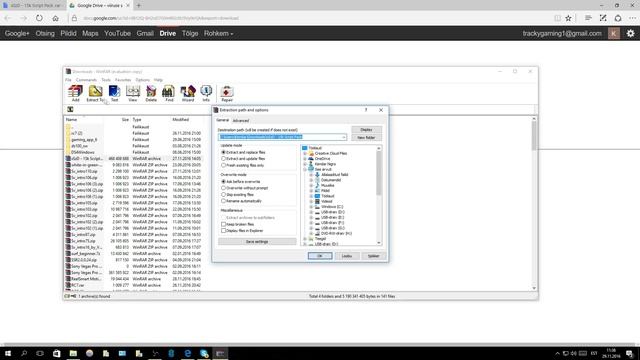Open the destination path dropdown arrow
This screenshot has height=360, width=640.
click(344, 137)
